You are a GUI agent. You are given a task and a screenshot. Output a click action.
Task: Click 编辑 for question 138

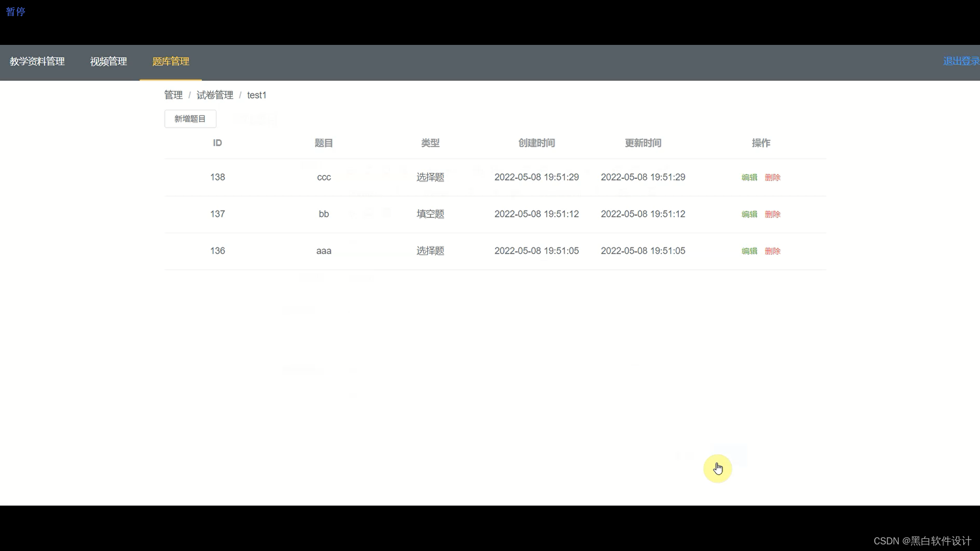[749, 178]
